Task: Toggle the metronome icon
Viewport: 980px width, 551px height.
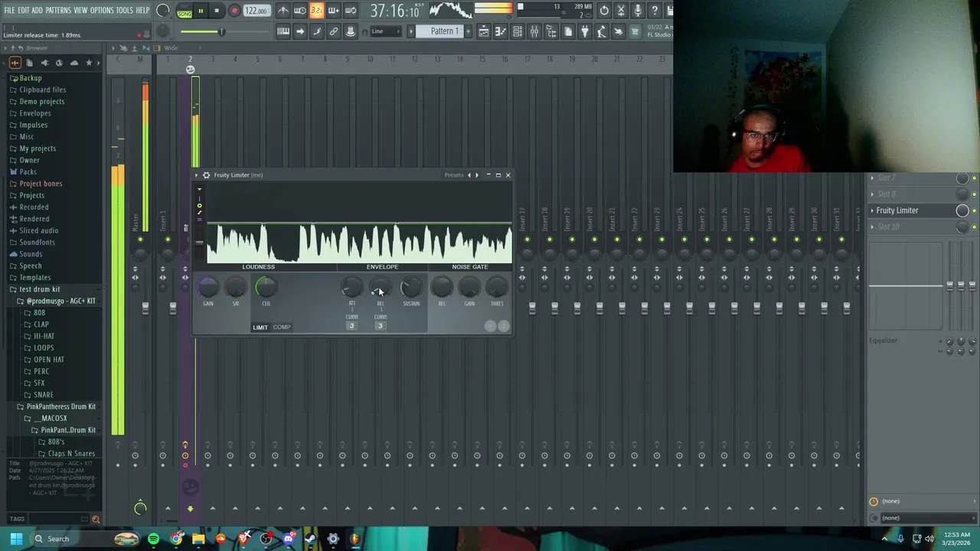Action: (x=283, y=11)
